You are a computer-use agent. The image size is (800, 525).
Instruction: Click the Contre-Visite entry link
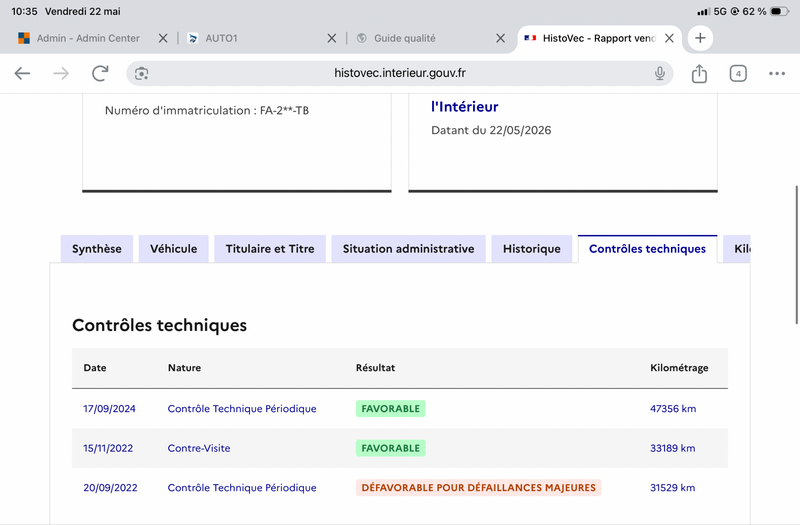[x=199, y=448]
